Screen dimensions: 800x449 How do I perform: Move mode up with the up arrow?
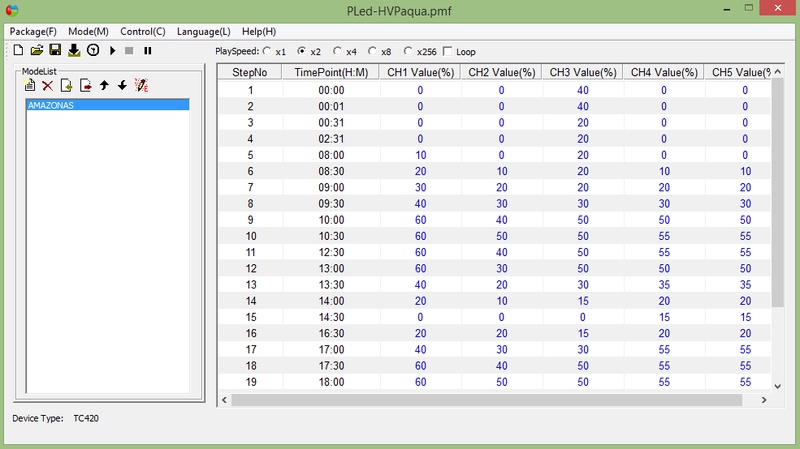(104, 86)
